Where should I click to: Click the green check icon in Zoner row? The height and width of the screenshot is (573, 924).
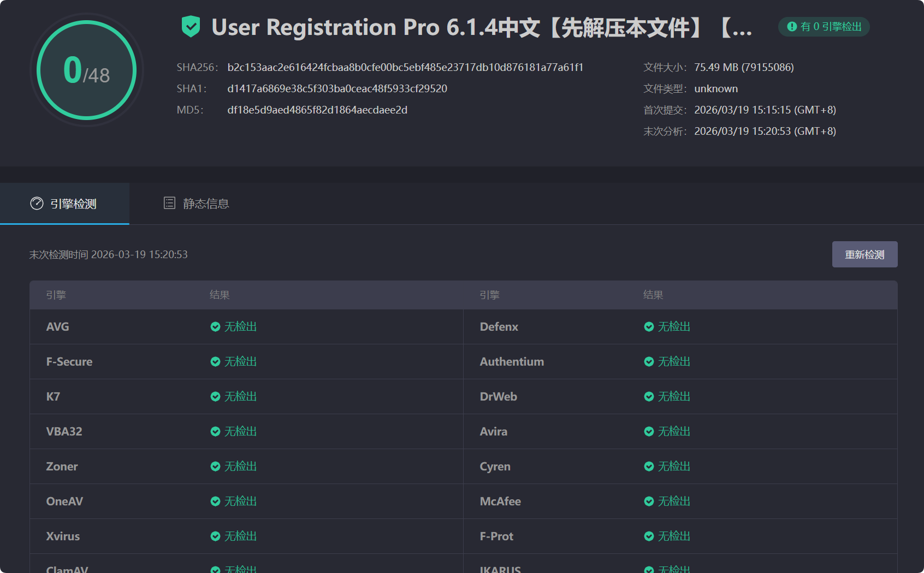coord(215,467)
